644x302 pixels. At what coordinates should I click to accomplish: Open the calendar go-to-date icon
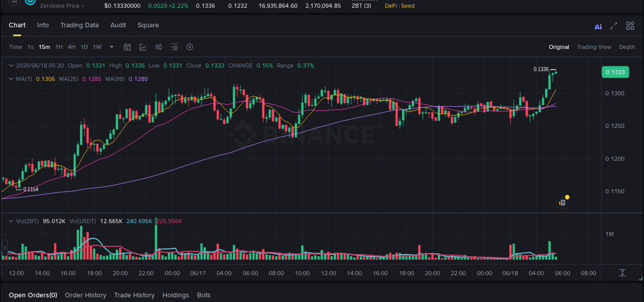(127, 47)
